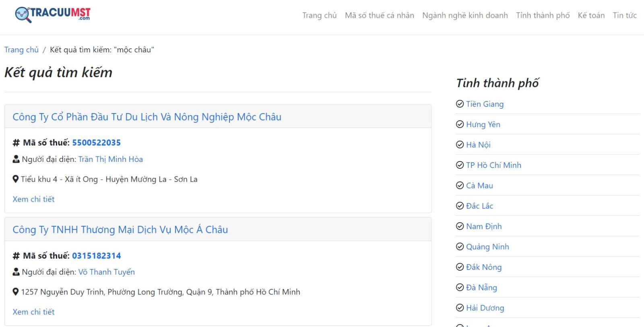This screenshot has width=644, height=327.
Task: Click the location pin icon for Tiểu khu 4 address
Action: [x=16, y=179]
